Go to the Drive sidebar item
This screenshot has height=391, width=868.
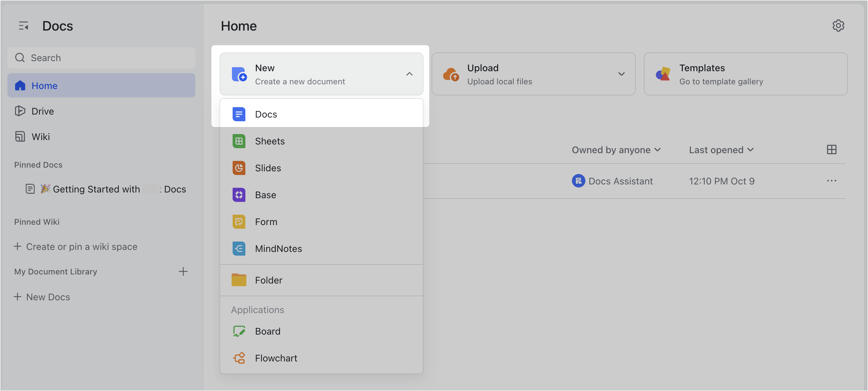point(101,111)
